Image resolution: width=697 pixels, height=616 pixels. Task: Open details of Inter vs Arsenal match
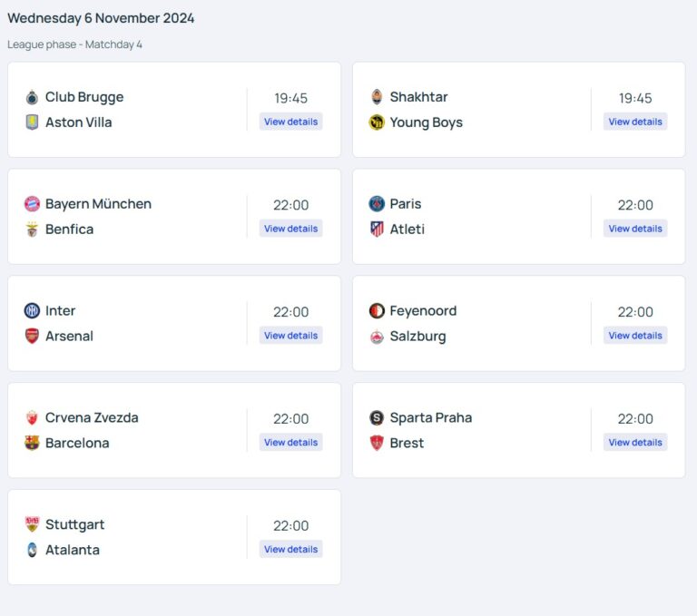(290, 336)
